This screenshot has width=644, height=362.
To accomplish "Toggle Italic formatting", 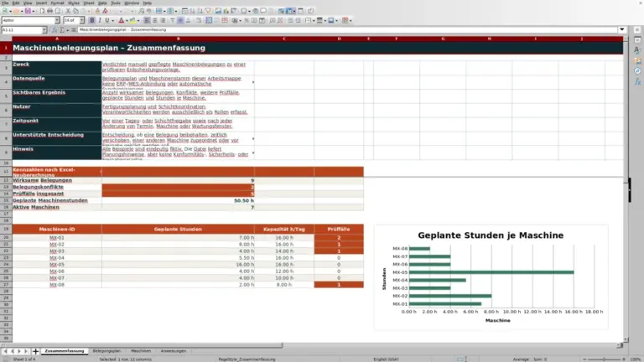I will 100,20.
